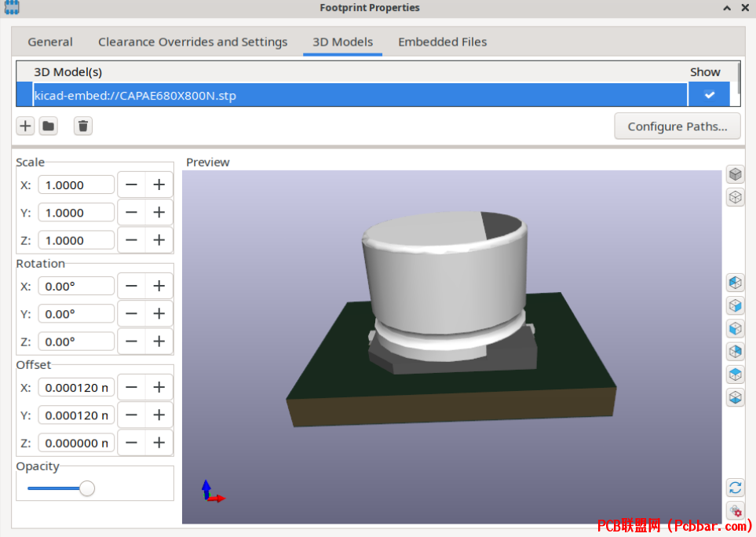Viewport: 756px width, 537px height.
Task: Switch preview to right view cube icon
Action: tap(735, 305)
